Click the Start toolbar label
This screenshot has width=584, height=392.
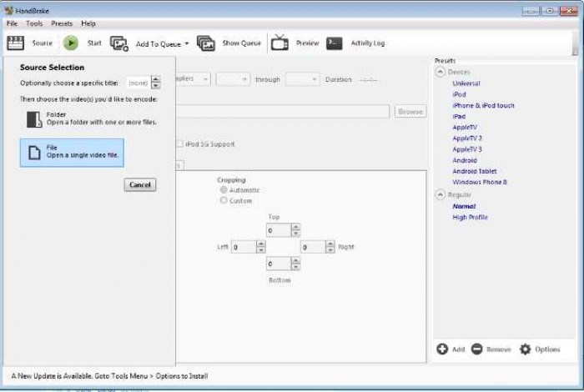click(94, 43)
